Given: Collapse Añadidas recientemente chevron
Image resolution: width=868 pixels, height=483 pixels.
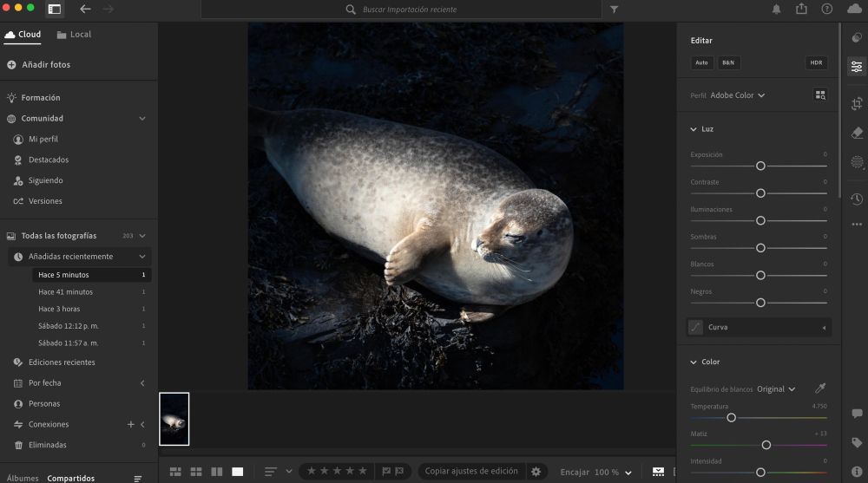Looking at the screenshot, I should (142, 257).
